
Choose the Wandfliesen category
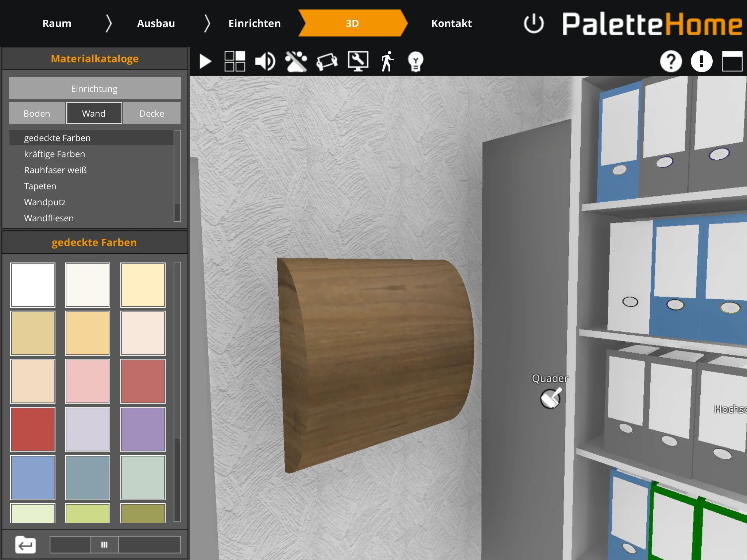click(91, 218)
